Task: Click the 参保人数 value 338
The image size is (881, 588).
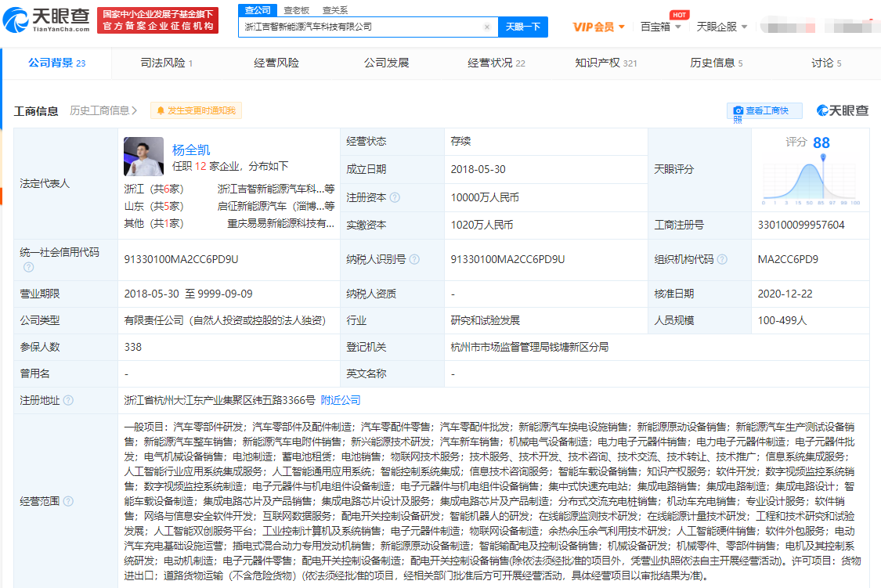Action: (133, 347)
